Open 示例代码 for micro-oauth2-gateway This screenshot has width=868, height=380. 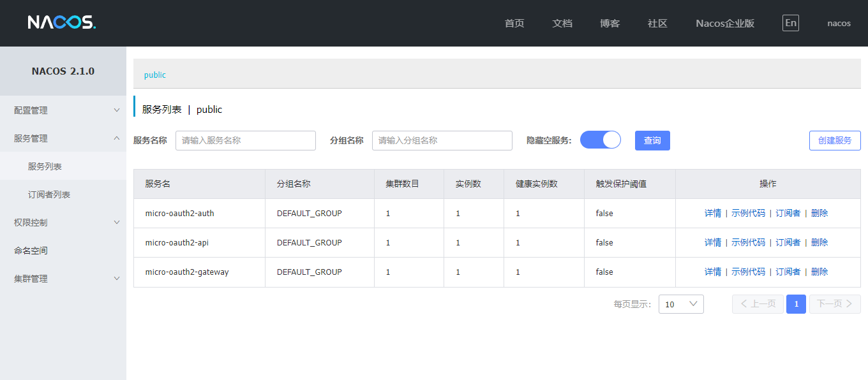(x=748, y=272)
